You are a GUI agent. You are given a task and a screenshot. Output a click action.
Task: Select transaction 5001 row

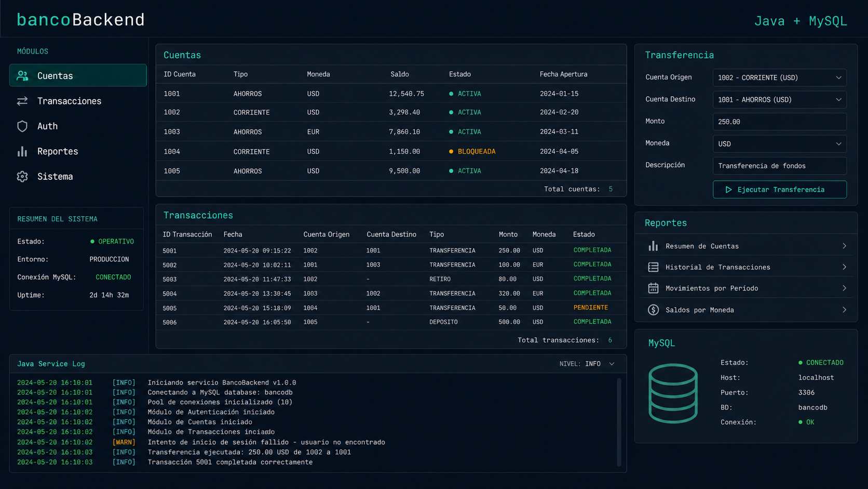point(391,250)
